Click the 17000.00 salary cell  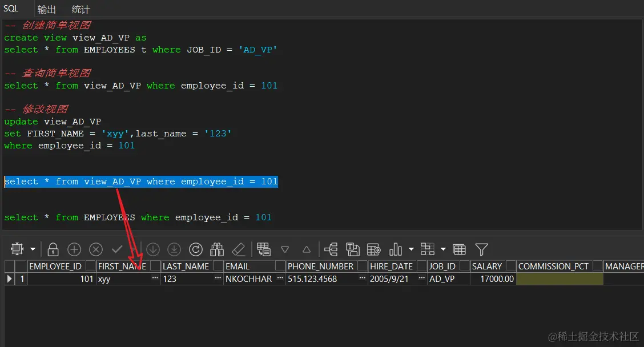coord(493,279)
